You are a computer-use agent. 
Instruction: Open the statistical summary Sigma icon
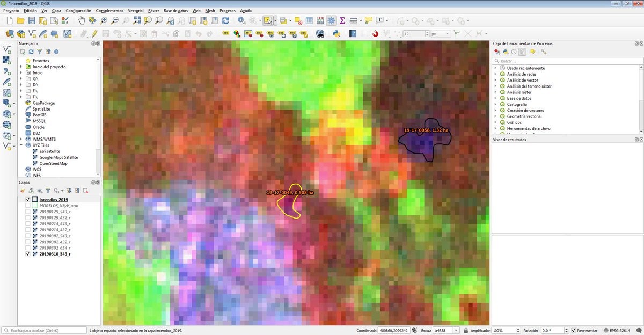tap(342, 20)
